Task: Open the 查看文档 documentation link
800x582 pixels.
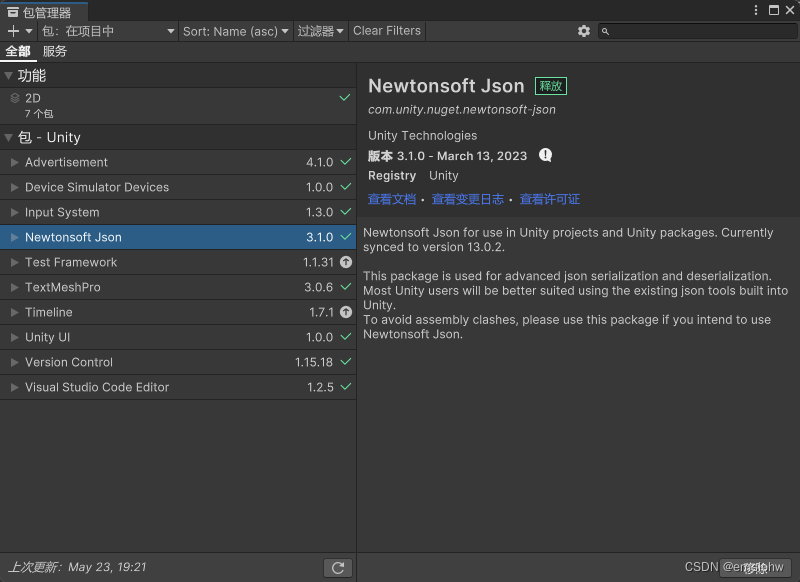Action: click(392, 199)
